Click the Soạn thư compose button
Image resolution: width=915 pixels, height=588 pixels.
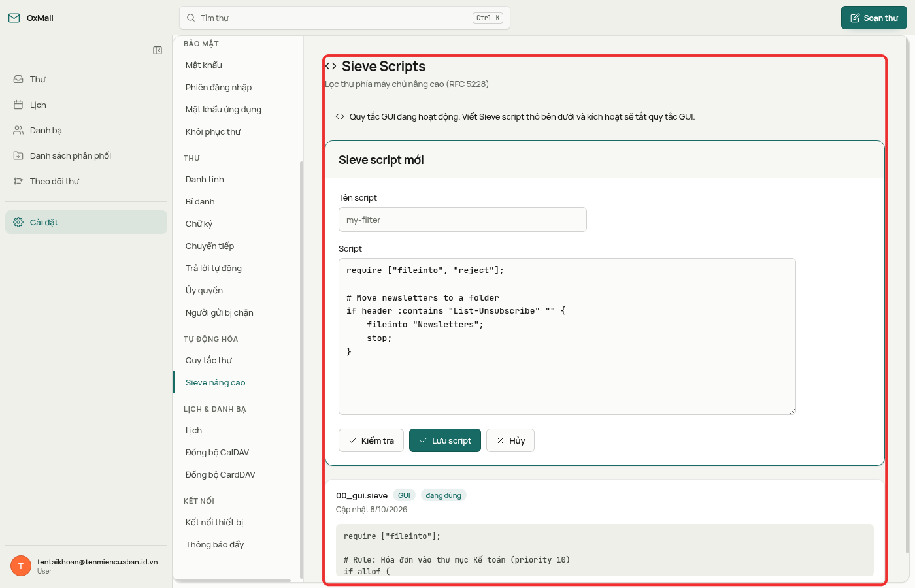[x=874, y=18]
